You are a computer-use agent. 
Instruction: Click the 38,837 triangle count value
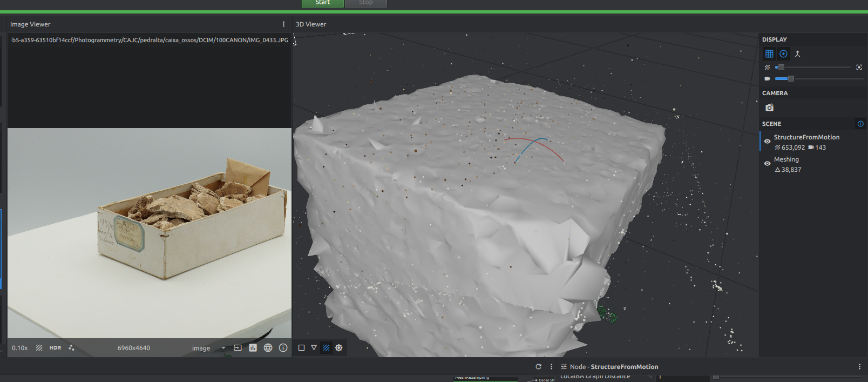[x=791, y=170]
